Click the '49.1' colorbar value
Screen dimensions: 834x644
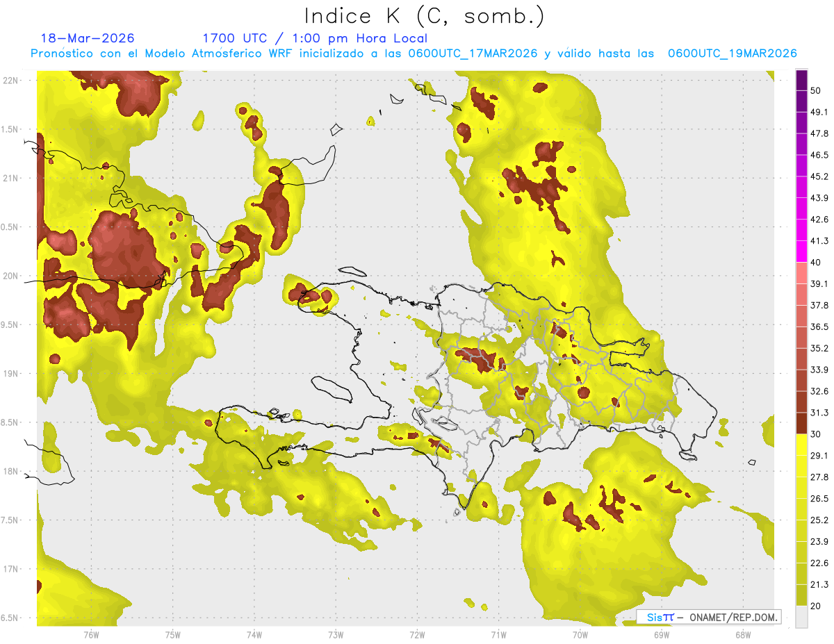pyautogui.click(x=819, y=112)
